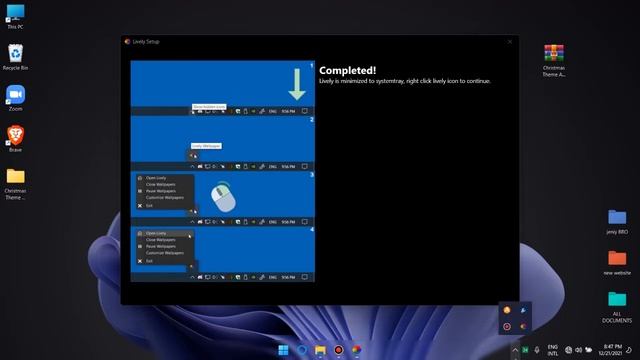Screen dimensions: 640x360
Task: Open the This PC desktop icon
Action: click(x=16, y=16)
